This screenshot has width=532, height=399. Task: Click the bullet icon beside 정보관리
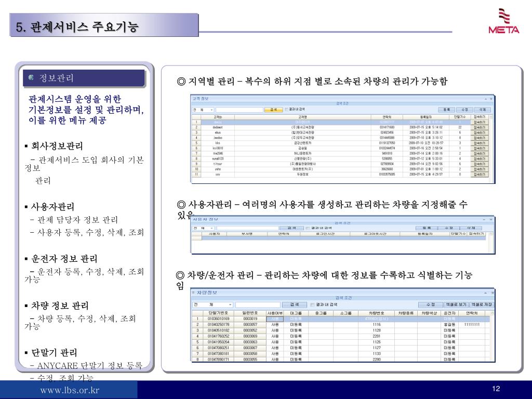point(31,78)
